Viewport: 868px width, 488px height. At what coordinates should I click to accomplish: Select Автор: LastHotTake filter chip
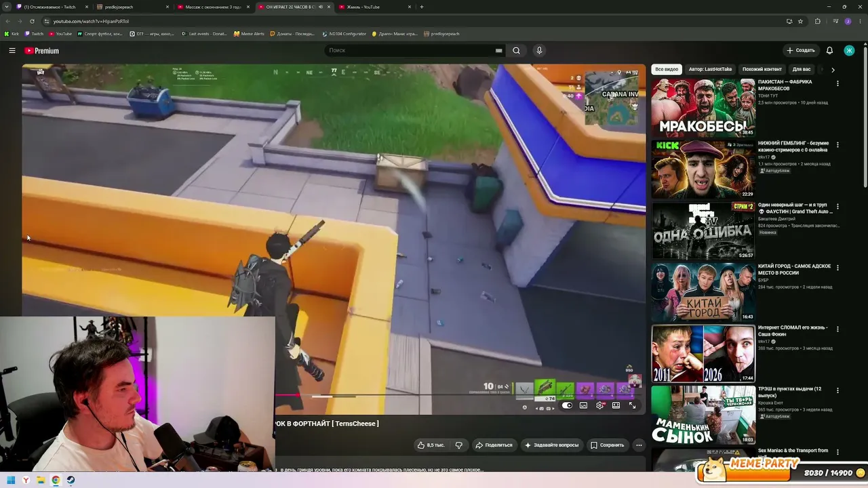pos(710,69)
